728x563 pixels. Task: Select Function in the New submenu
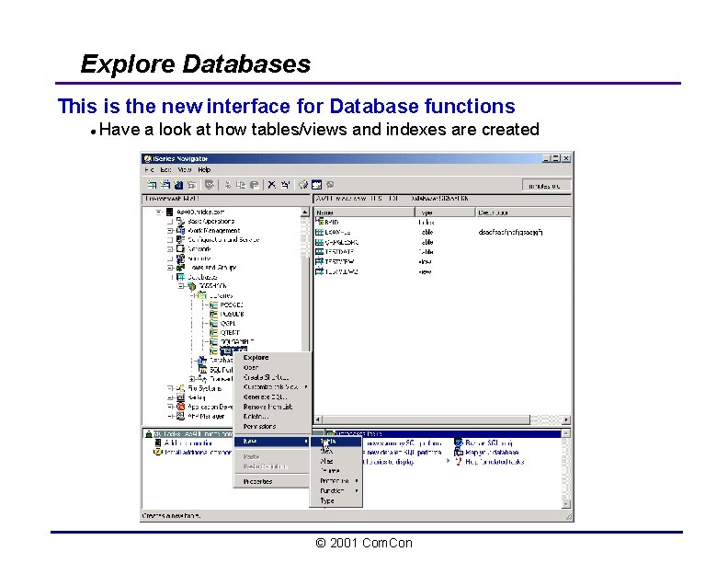(336, 491)
